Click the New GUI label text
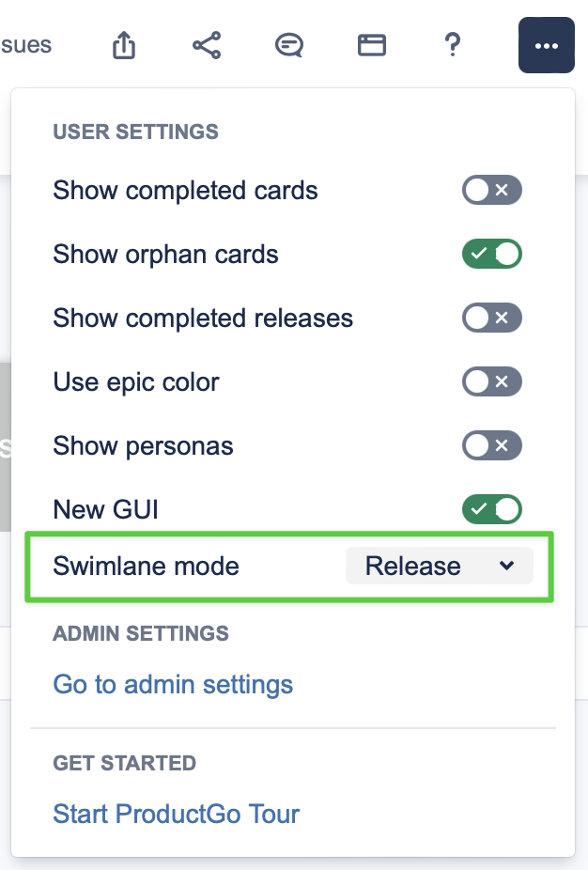This screenshot has width=588, height=870. click(105, 510)
